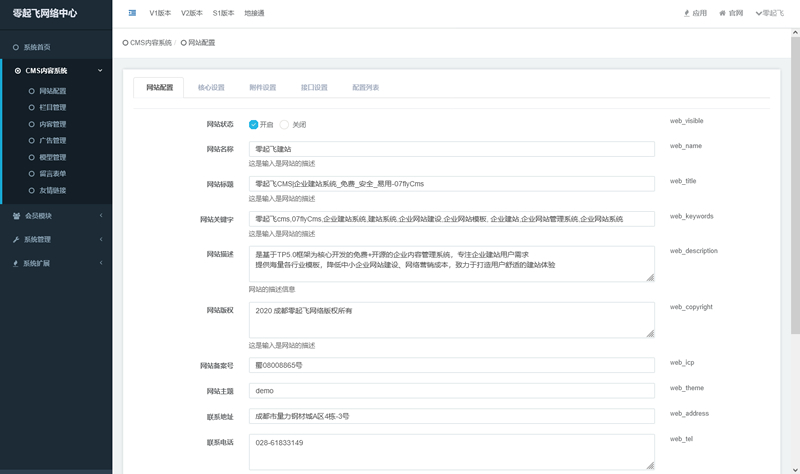Image resolution: width=800 pixels, height=474 pixels.
Task: Click the home icon beside 官网
Action: (x=723, y=13)
